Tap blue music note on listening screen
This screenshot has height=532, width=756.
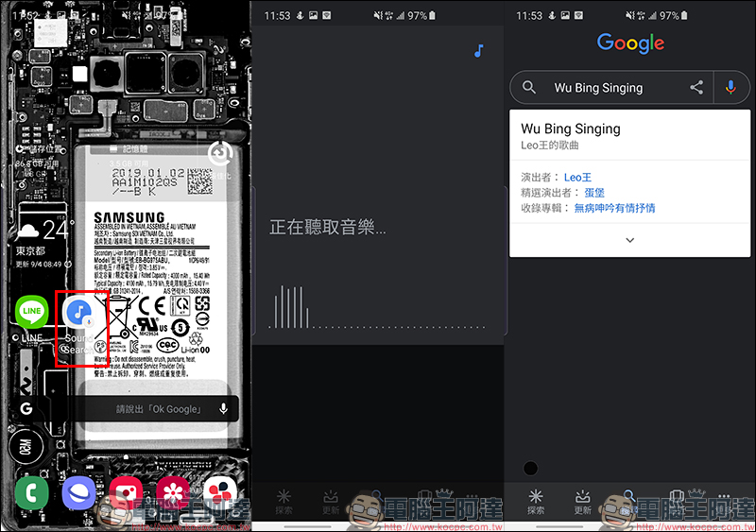tap(479, 51)
